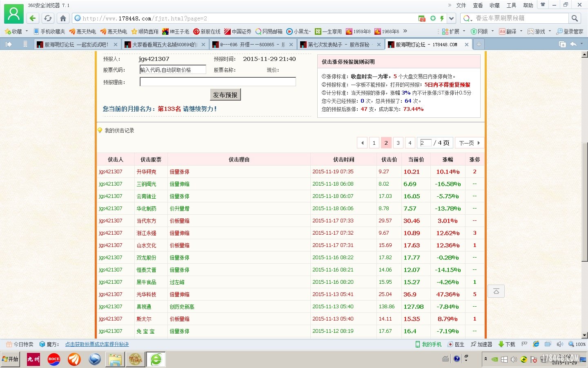The height and width of the screenshot is (368, 588).
Task: Click 加速器 accelerator icon
Action: click(481, 344)
